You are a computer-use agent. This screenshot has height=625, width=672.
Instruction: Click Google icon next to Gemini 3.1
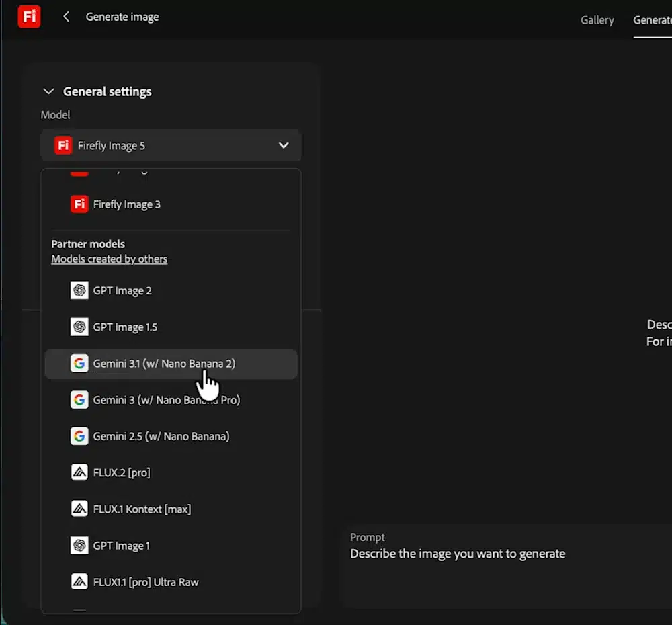(x=79, y=363)
